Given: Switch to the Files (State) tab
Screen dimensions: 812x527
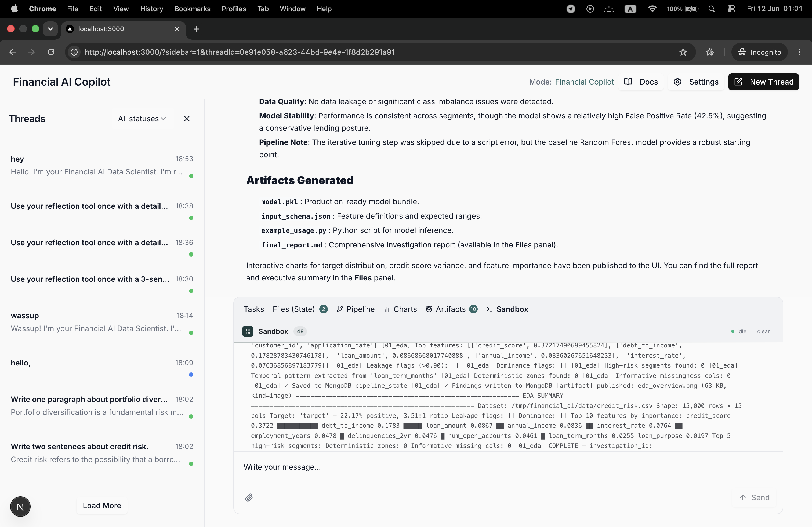Looking at the screenshot, I should point(300,309).
